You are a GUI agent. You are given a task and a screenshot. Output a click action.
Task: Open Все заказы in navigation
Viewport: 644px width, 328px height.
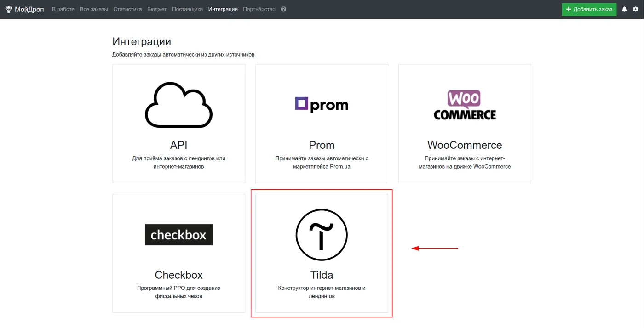pyautogui.click(x=94, y=9)
